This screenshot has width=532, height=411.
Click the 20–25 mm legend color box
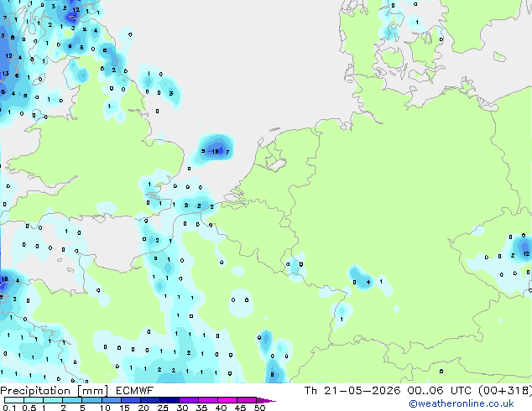(149, 400)
